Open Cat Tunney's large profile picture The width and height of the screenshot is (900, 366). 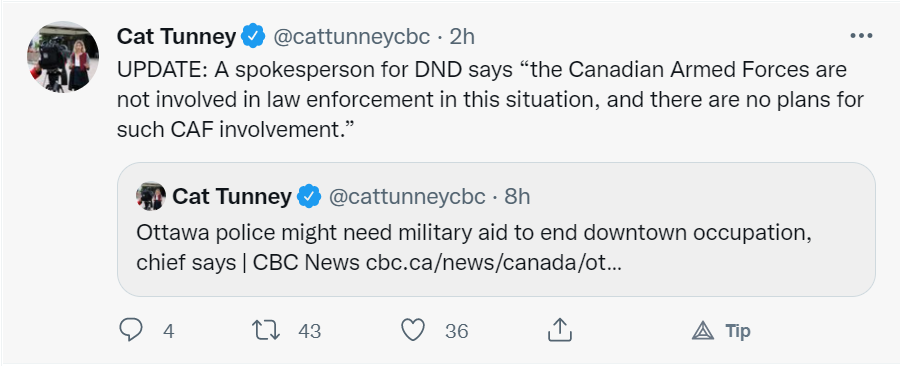coord(63,57)
